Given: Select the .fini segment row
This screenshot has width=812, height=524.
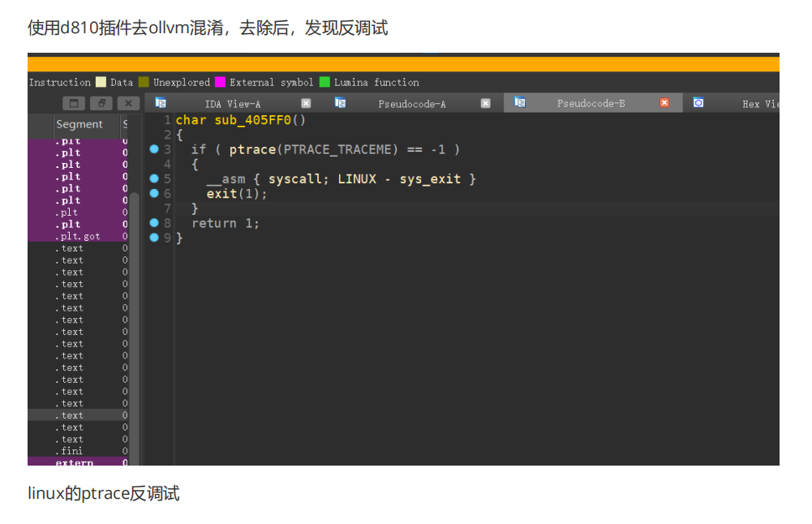Looking at the screenshot, I should click(x=78, y=451).
